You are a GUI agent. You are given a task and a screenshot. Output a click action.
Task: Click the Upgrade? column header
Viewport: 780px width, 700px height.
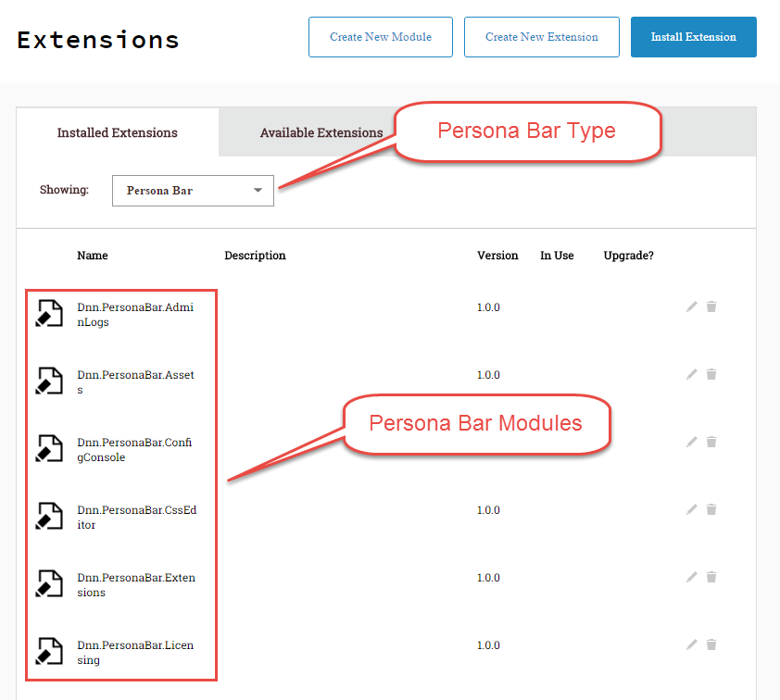[x=628, y=256]
